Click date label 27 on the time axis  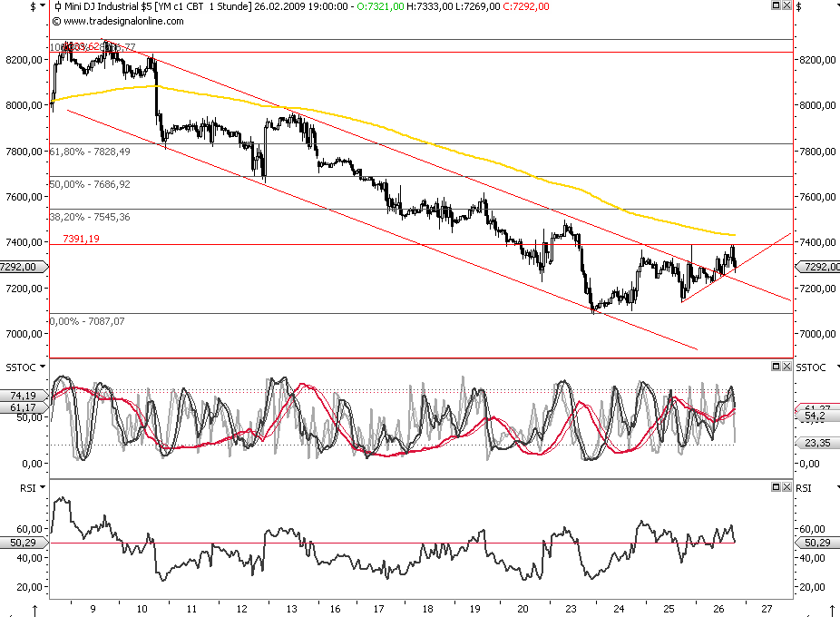[767, 609]
